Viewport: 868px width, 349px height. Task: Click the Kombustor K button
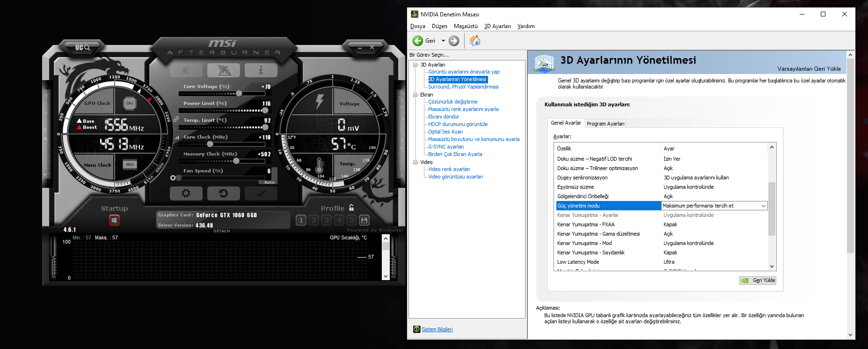click(x=186, y=70)
